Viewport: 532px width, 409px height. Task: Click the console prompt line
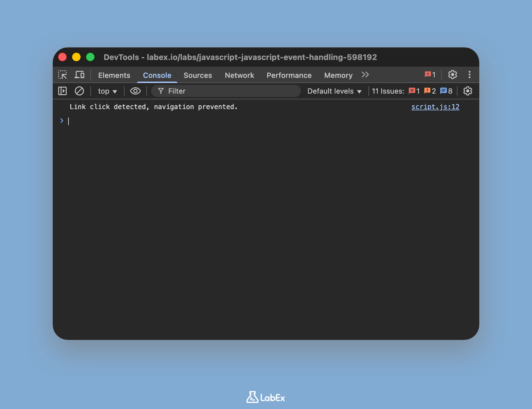pyautogui.click(x=121, y=121)
